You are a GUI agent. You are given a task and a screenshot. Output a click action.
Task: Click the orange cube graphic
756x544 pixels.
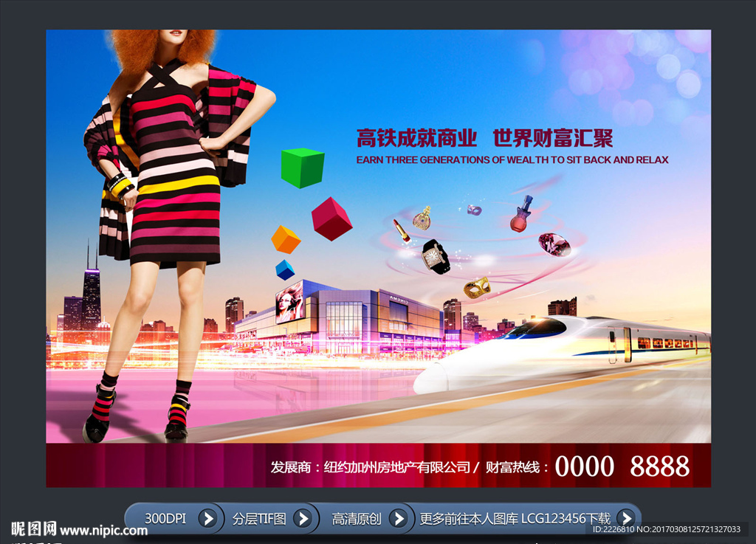(x=286, y=239)
